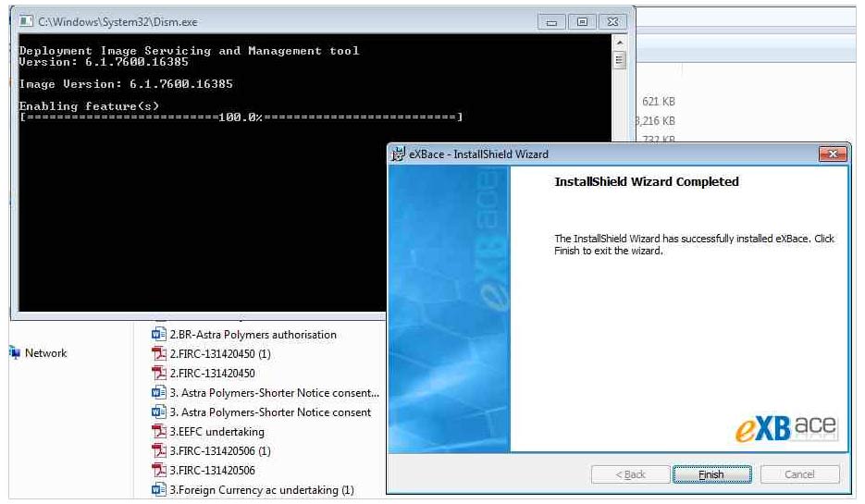865x504 pixels.
Task: Close the Dism.exe console window
Action: (x=612, y=22)
